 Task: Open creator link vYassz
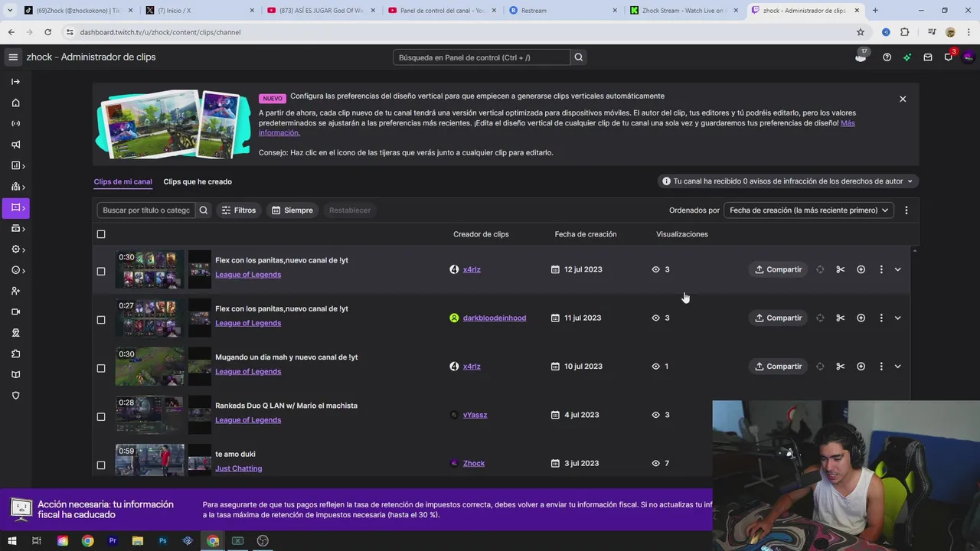click(x=475, y=415)
